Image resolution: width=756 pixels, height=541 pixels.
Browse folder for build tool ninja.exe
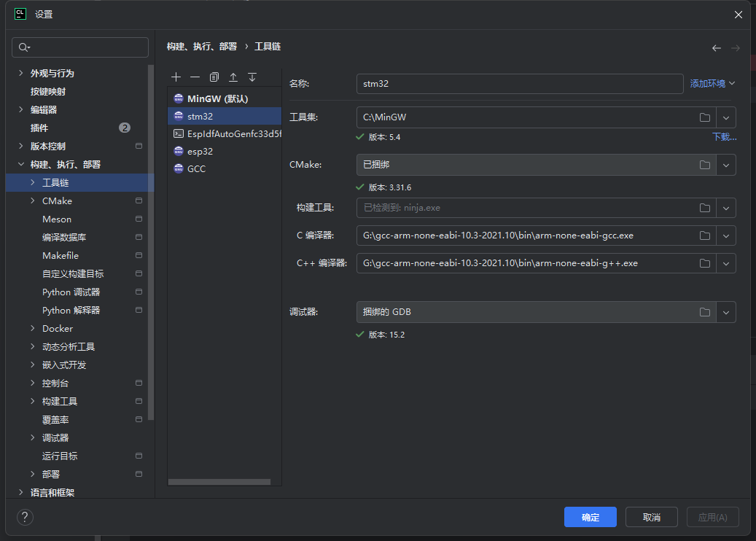[705, 208]
